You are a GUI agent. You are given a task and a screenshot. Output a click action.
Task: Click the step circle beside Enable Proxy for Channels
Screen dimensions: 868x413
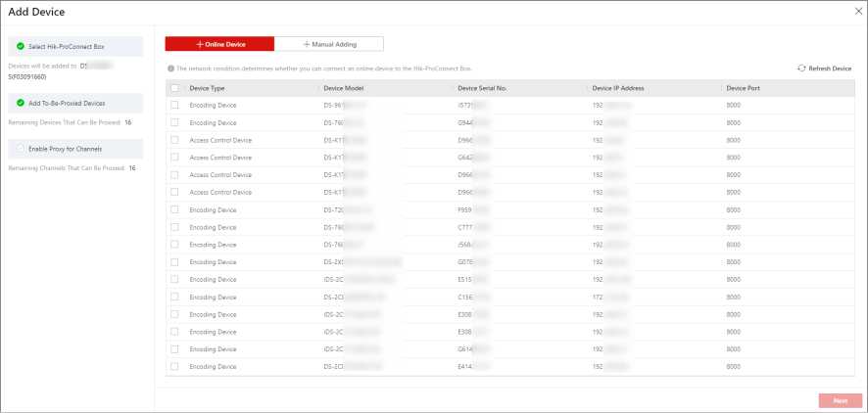20,148
